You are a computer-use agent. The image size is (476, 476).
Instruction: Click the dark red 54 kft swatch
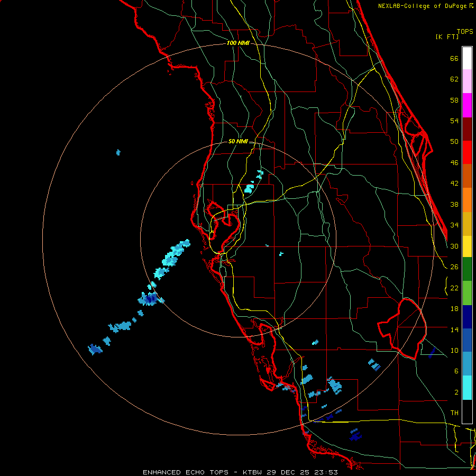467,129
